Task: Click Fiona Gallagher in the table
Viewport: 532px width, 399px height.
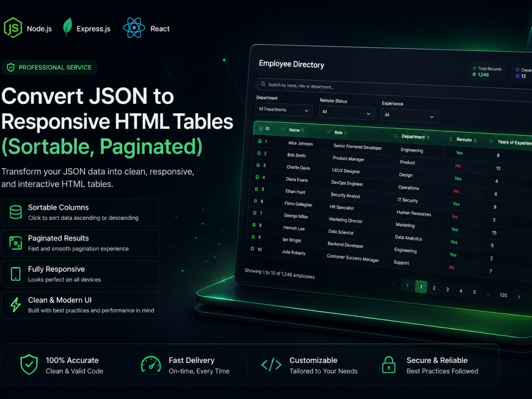Action: [298, 204]
